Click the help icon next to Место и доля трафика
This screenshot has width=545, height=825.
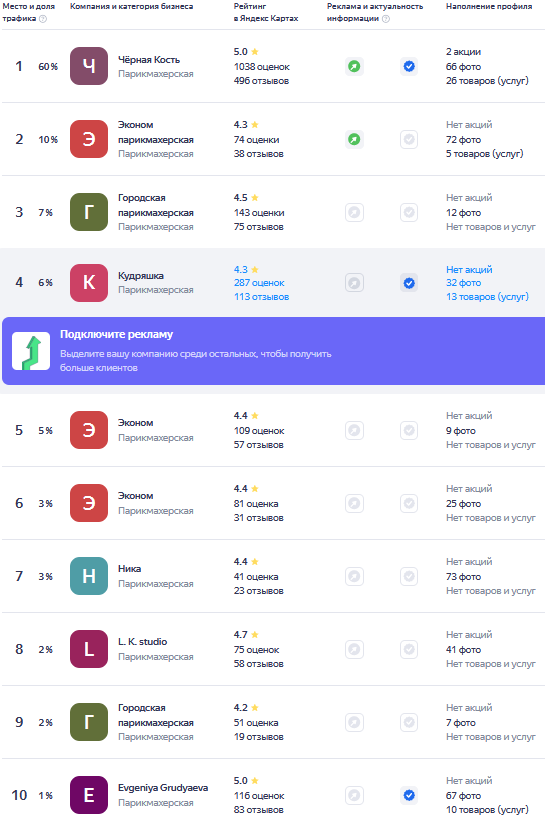(43, 19)
